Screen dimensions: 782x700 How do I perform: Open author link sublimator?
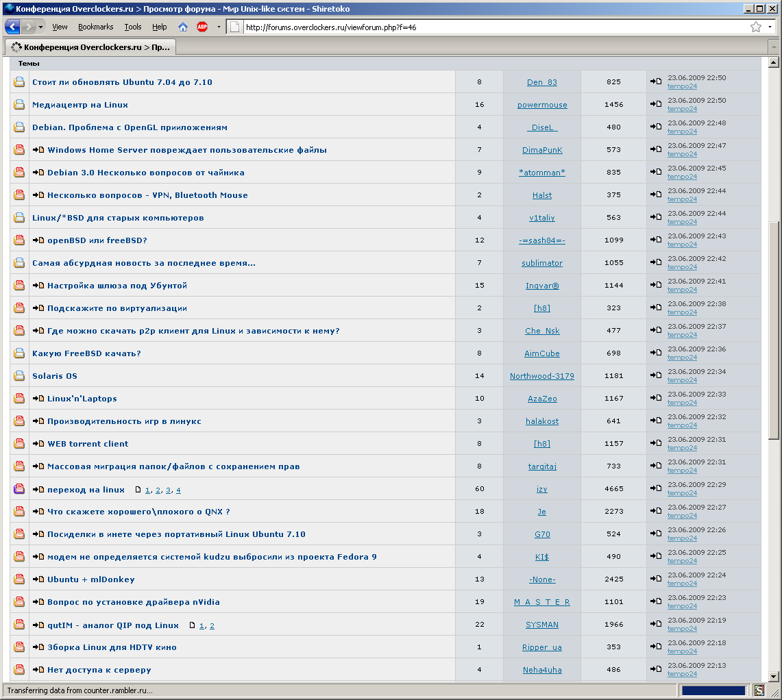click(542, 263)
